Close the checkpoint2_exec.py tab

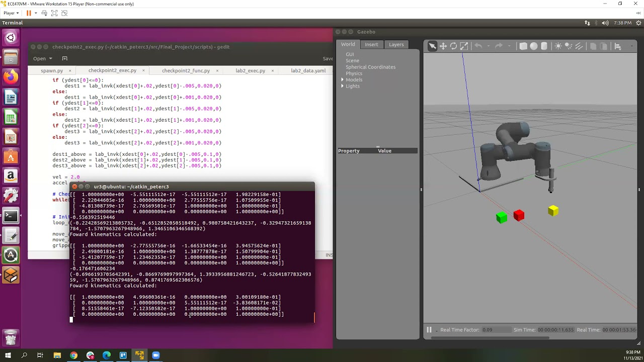(x=143, y=70)
